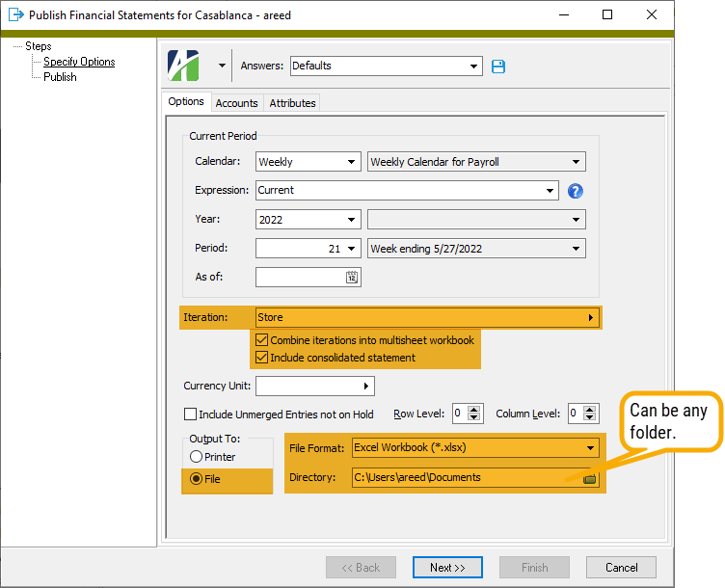Open dropdown arrow beside the logo
The image size is (725, 588).
tap(222, 66)
